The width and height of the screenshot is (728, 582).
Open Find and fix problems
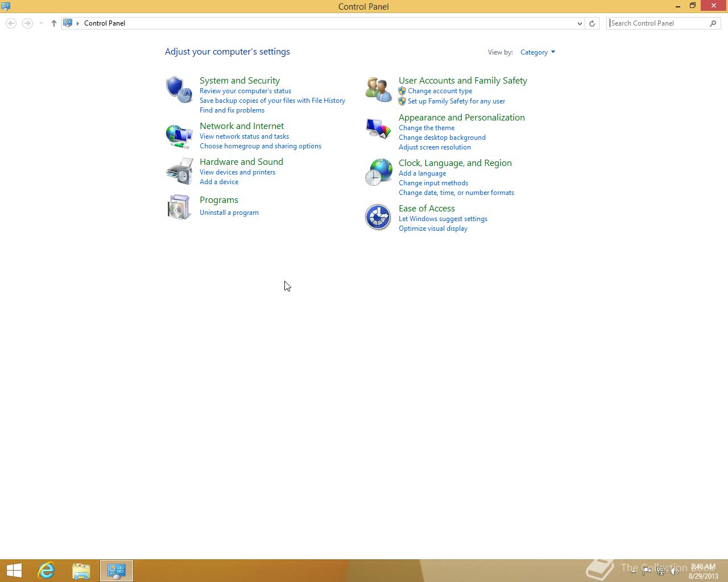pos(232,110)
